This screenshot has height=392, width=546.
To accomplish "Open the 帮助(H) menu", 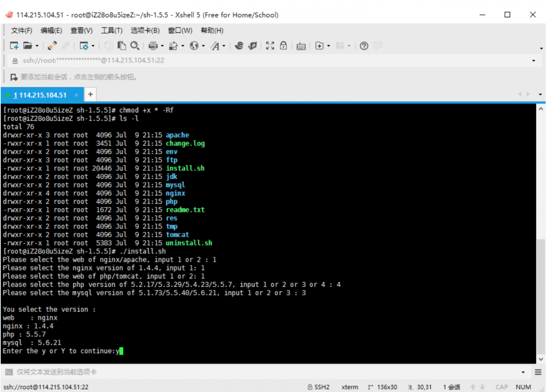I will (212, 30).
